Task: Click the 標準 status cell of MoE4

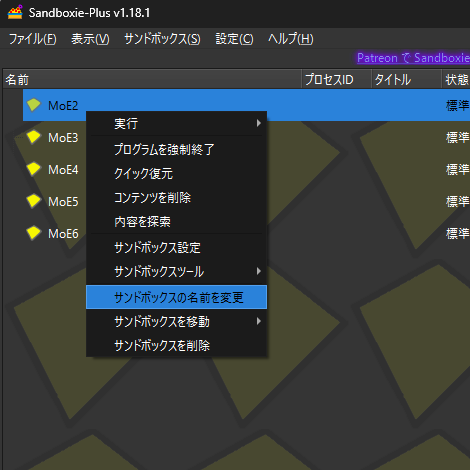Action: (x=458, y=169)
